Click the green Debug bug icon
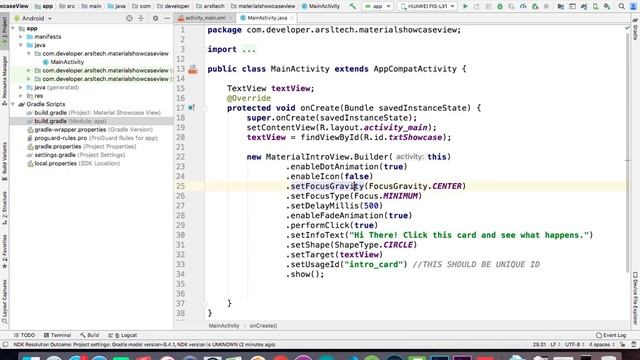Image resolution: width=640 pixels, height=360 pixels. (500, 6)
